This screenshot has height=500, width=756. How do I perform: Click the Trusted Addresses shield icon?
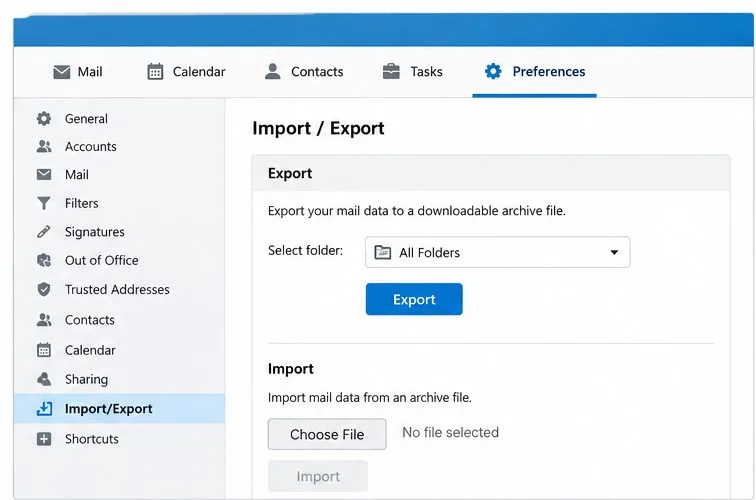coord(44,289)
